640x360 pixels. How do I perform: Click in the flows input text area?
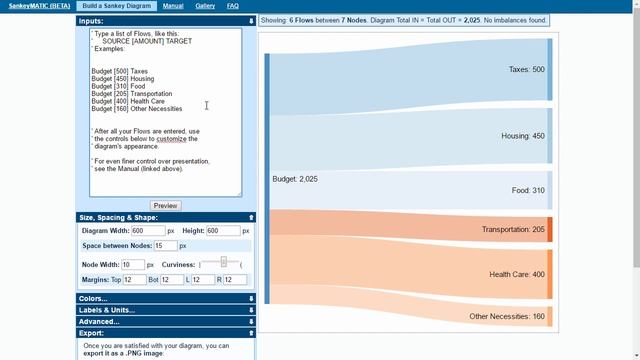pyautogui.click(x=166, y=113)
